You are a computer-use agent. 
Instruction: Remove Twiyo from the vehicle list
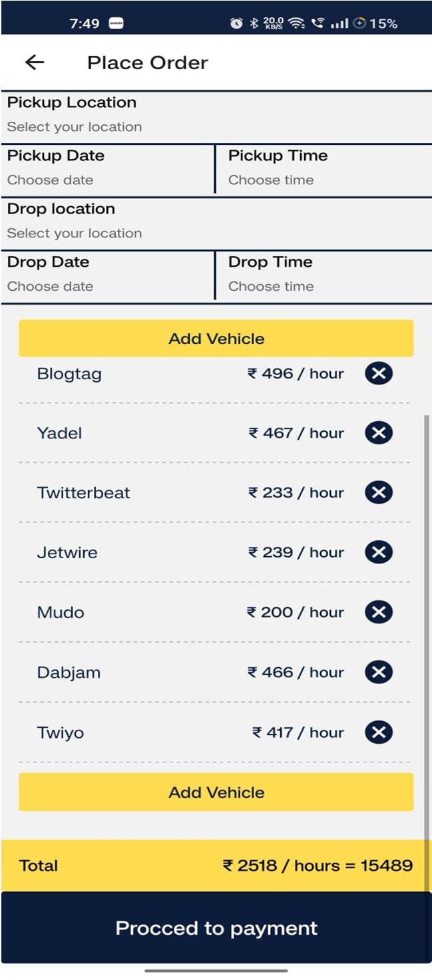[379, 733]
